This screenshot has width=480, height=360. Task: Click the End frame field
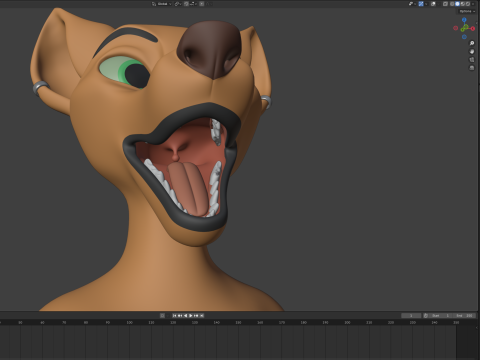tap(464, 315)
